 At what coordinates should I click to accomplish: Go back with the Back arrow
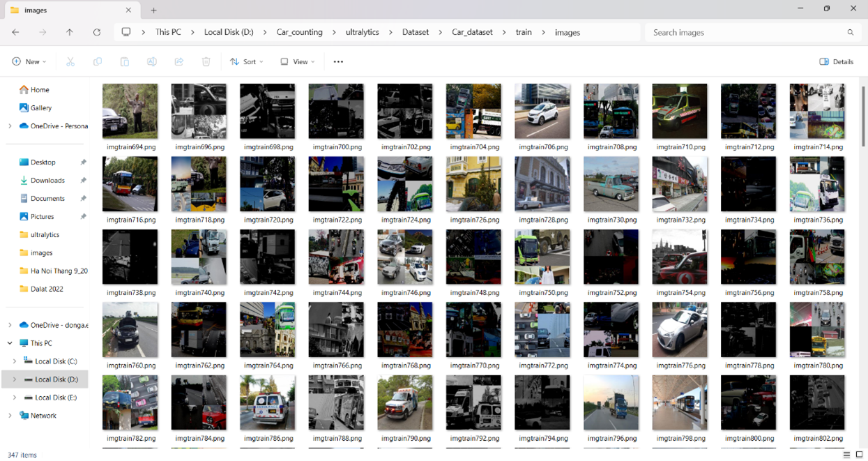coord(15,32)
